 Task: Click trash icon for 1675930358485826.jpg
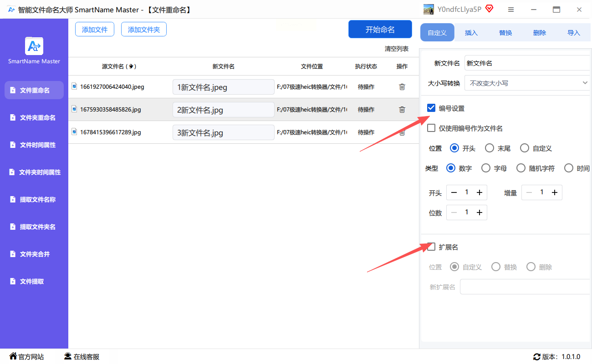(x=402, y=110)
